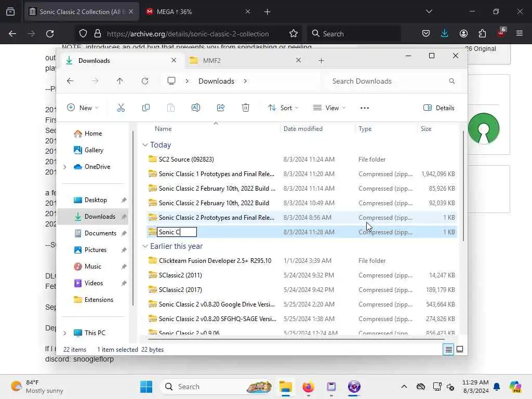Expand OneDrive in navigation pane
The height and width of the screenshot is (399, 532).
click(65, 167)
